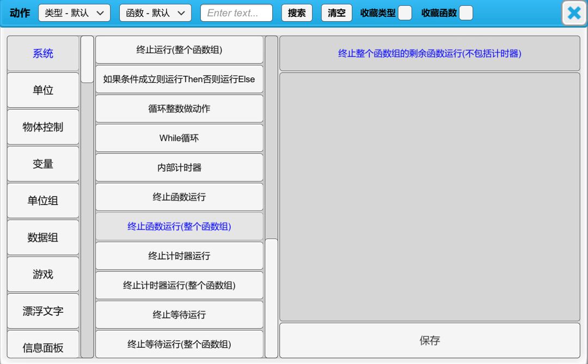The image size is (588, 364).
Task: Choose 终止运行(整个函数组) function
Action: click(179, 50)
